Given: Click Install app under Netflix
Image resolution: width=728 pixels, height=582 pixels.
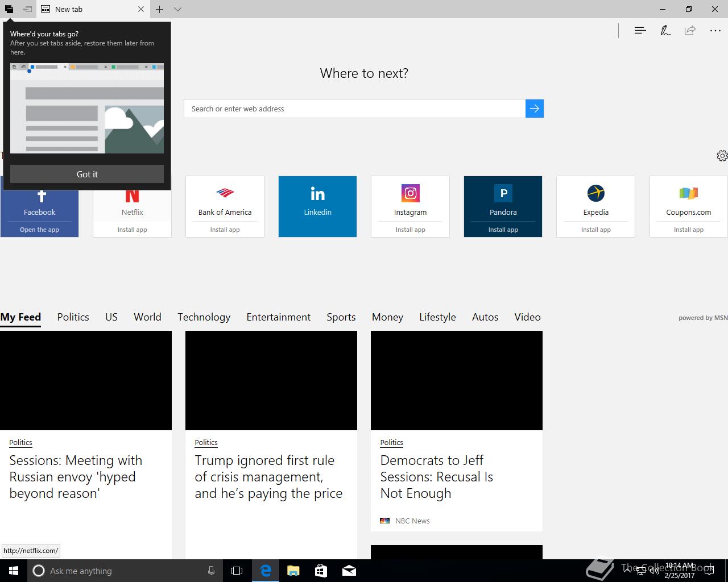Looking at the screenshot, I should (x=132, y=230).
